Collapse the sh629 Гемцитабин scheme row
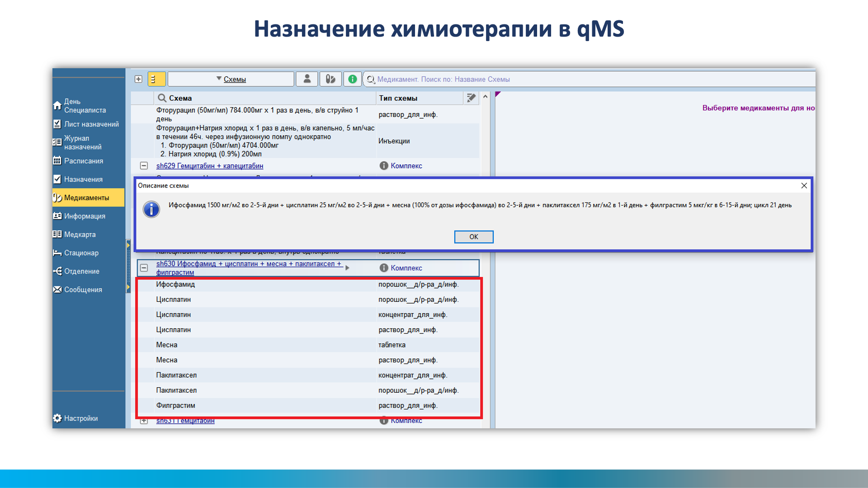The image size is (868, 488). click(144, 166)
